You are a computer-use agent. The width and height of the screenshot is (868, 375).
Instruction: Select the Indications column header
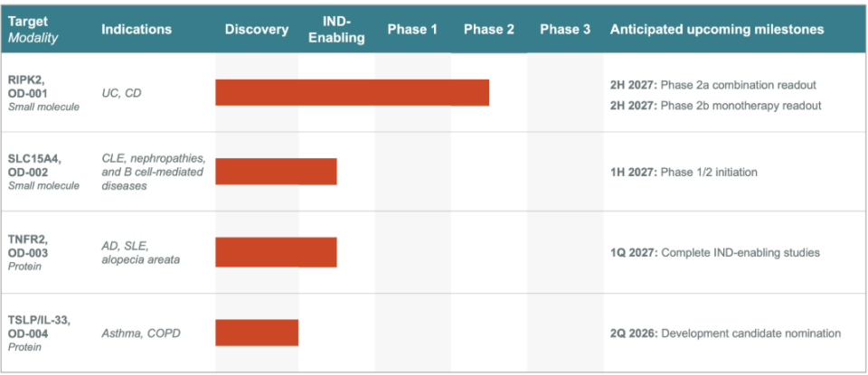click(137, 29)
